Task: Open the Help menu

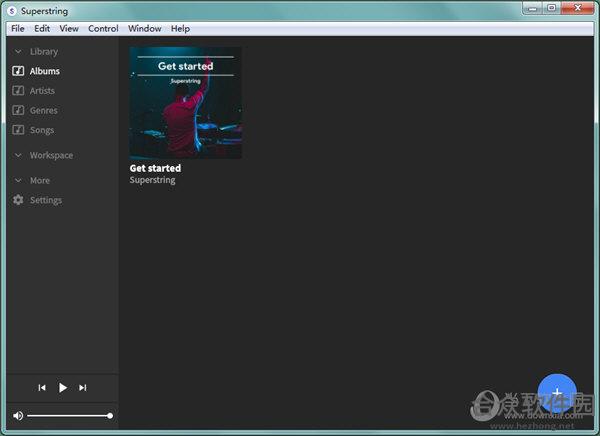Action: click(180, 28)
